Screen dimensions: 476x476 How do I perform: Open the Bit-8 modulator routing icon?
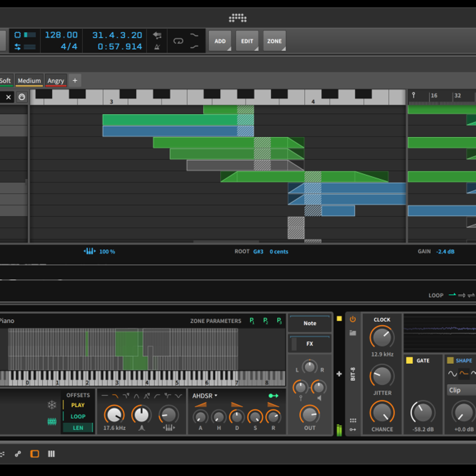353,430
